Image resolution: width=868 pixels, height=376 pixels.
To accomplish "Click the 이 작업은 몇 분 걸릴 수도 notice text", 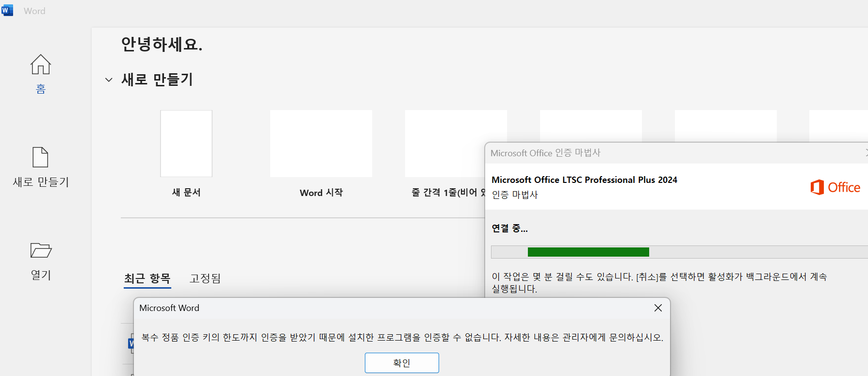I will 659,282.
